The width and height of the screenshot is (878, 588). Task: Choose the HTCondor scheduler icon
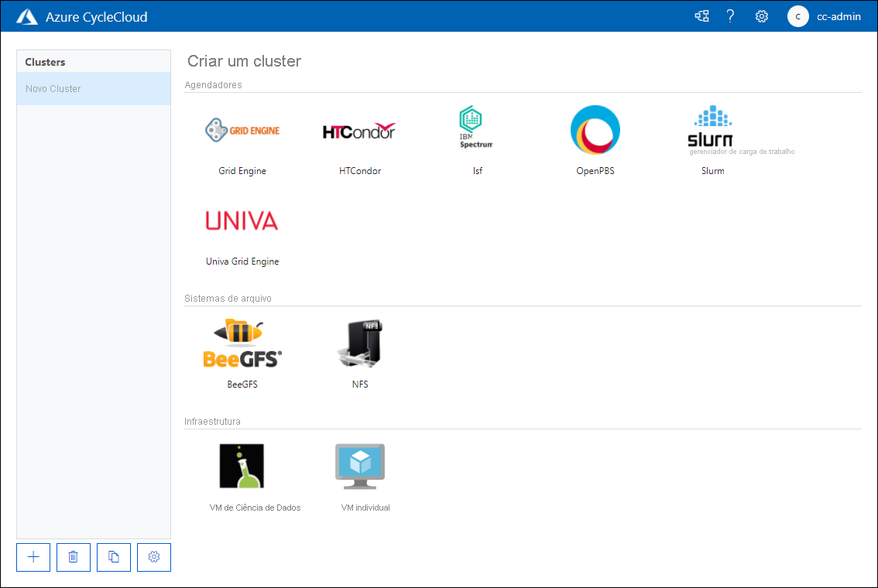point(359,130)
